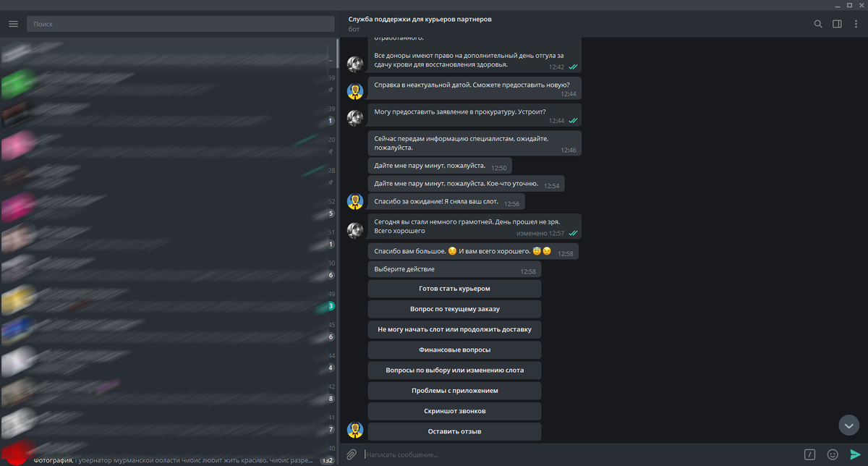Click bot avatar next to 'Оставить отзыв'
This screenshot has width=868, height=466.
[354, 431]
